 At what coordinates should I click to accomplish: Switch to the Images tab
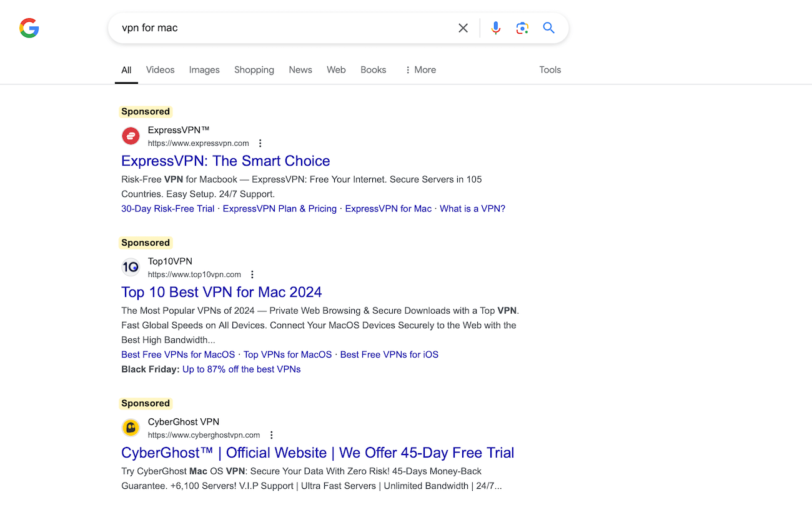pyautogui.click(x=204, y=70)
